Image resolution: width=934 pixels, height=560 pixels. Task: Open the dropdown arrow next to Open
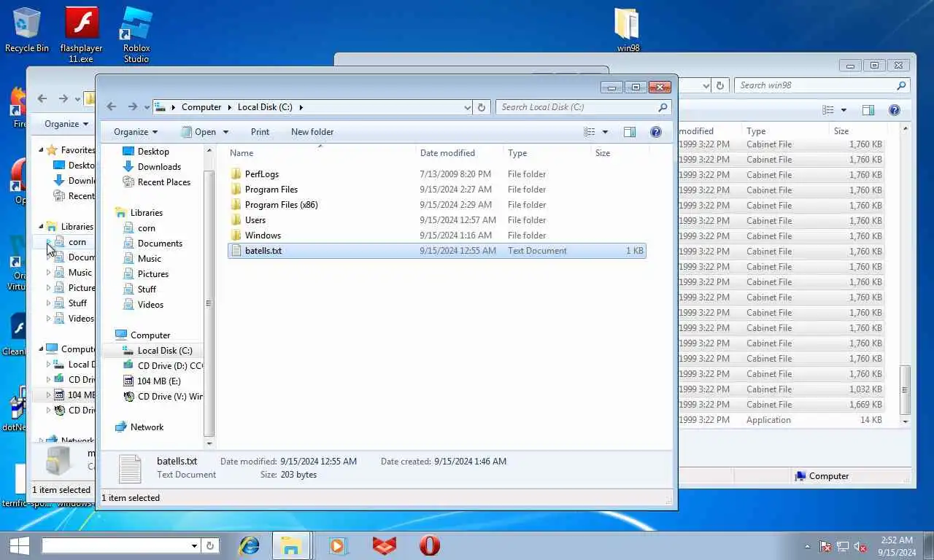(225, 132)
